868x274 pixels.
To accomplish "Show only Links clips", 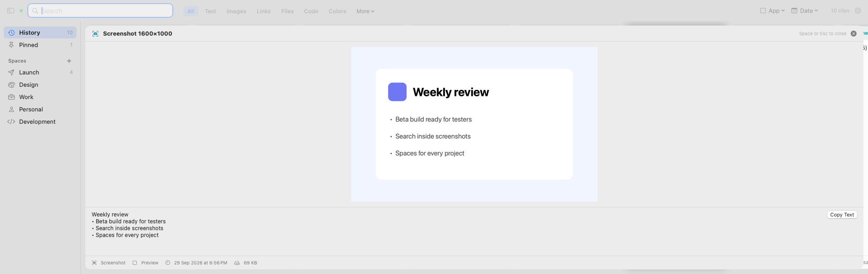I will coord(263,11).
